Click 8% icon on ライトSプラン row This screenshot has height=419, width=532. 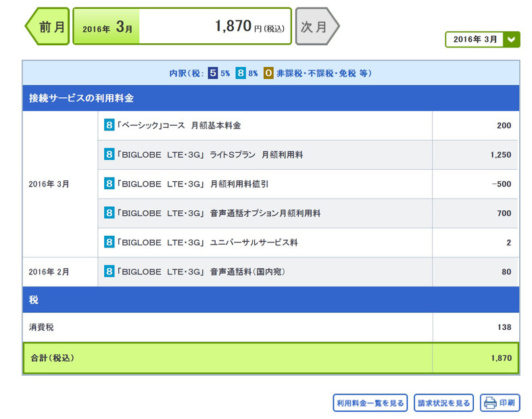point(109,154)
